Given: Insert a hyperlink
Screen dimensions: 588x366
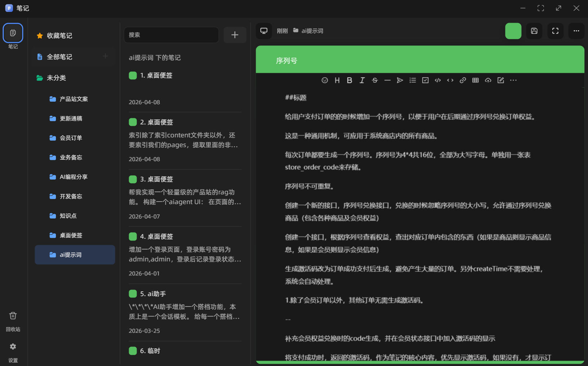Looking at the screenshot, I should click(x=463, y=80).
